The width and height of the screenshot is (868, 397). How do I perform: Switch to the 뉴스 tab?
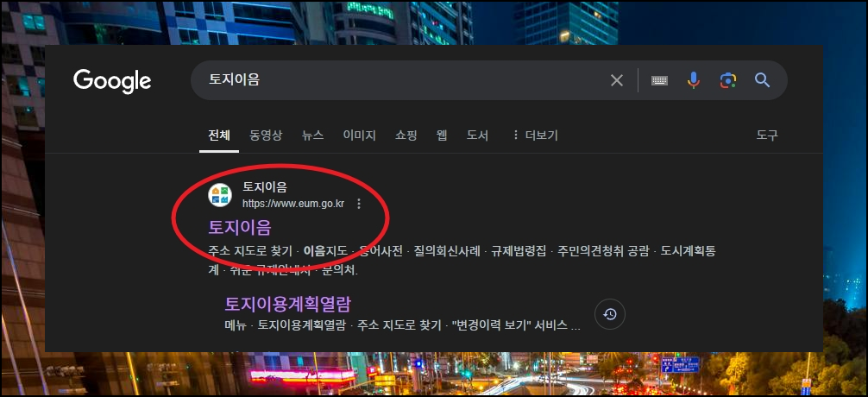(x=312, y=135)
